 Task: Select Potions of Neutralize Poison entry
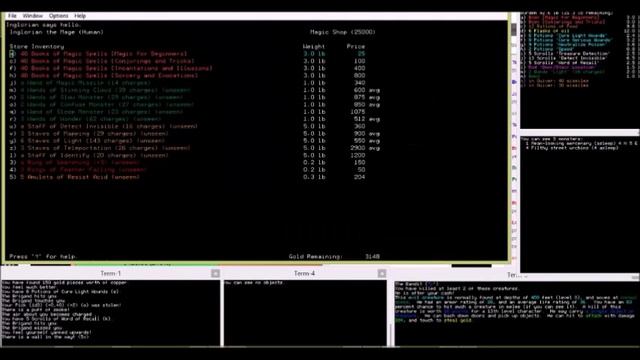click(x=567, y=44)
